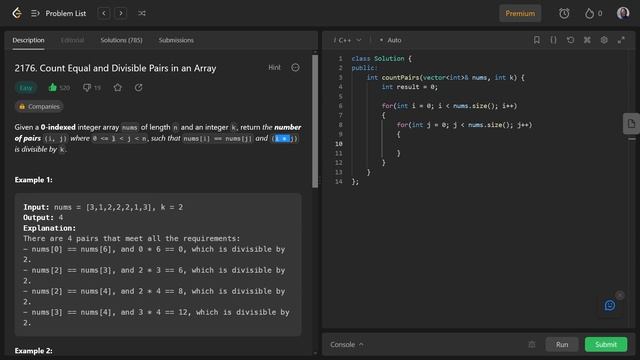
Task: Click the Example 2 heading
Action: (x=33, y=351)
